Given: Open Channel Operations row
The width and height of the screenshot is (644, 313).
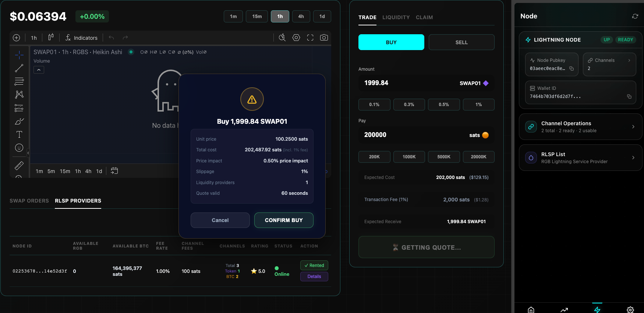Looking at the screenshot, I should point(580,127).
